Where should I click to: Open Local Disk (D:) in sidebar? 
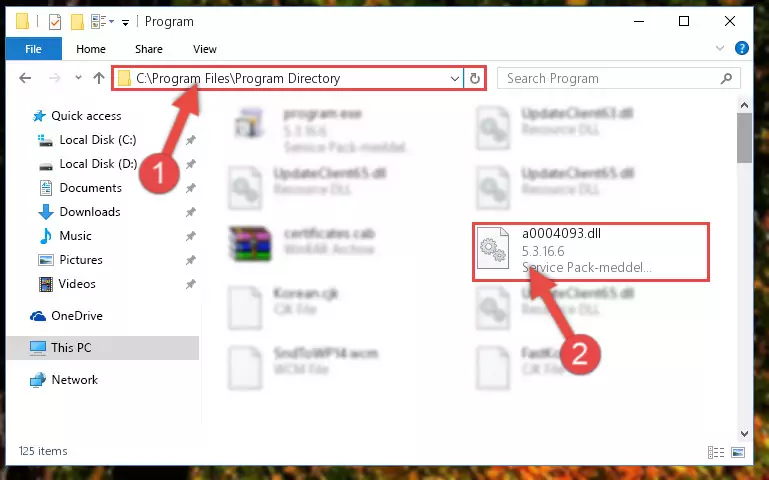click(x=87, y=164)
